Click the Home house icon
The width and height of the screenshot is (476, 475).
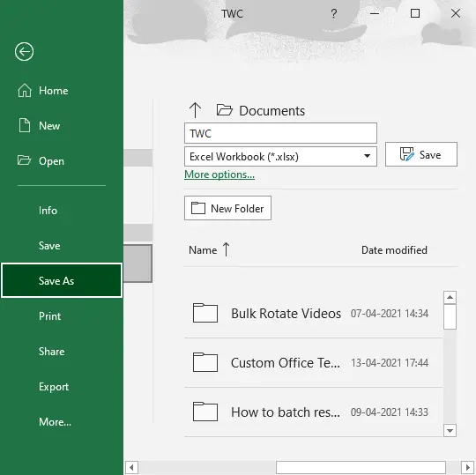[x=25, y=91]
